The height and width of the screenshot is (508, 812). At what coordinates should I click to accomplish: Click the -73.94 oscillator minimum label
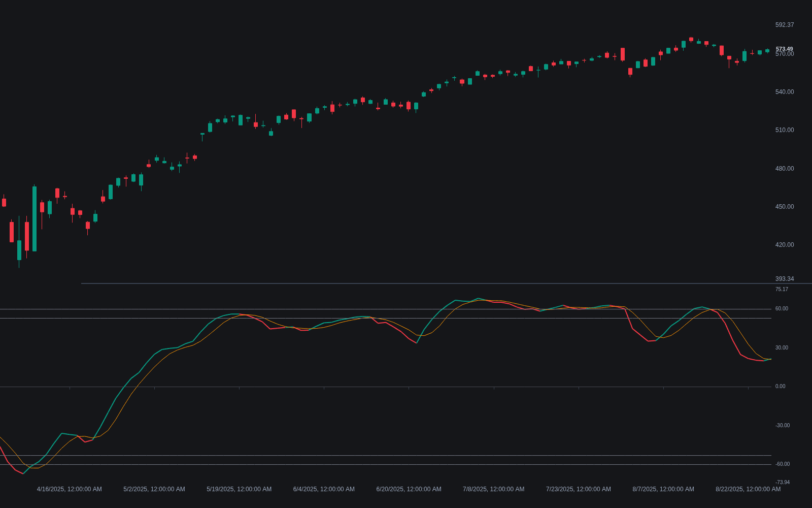(783, 483)
